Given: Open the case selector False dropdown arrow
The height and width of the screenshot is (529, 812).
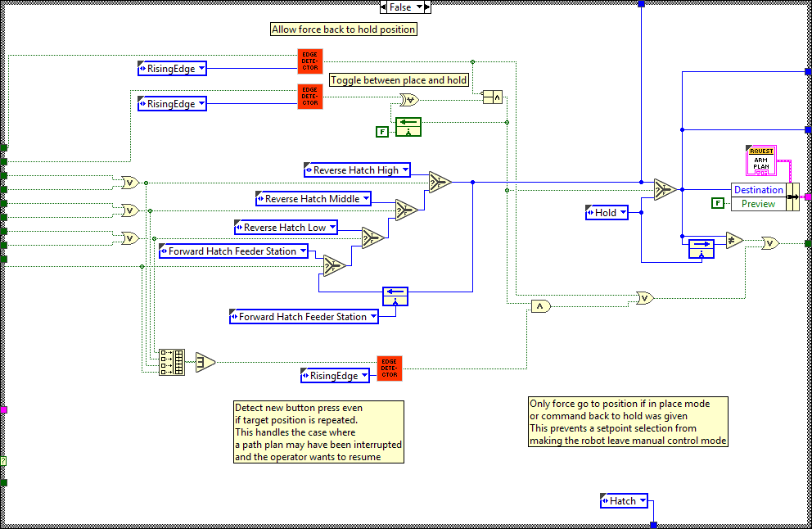Looking at the screenshot, I should [x=421, y=7].
